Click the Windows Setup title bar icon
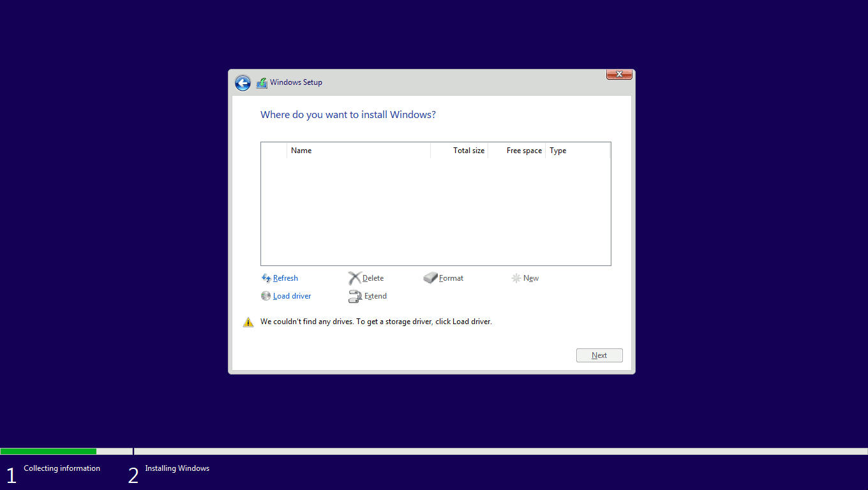Image resolution: width=868 pixels, height=490 pixels. click(262, 83)
